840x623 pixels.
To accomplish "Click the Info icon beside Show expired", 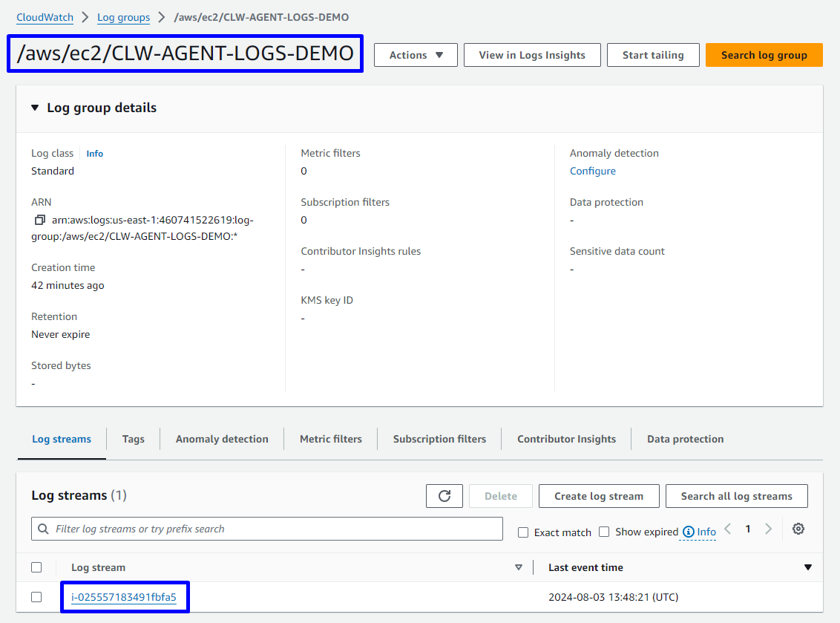I will (689, 532).
